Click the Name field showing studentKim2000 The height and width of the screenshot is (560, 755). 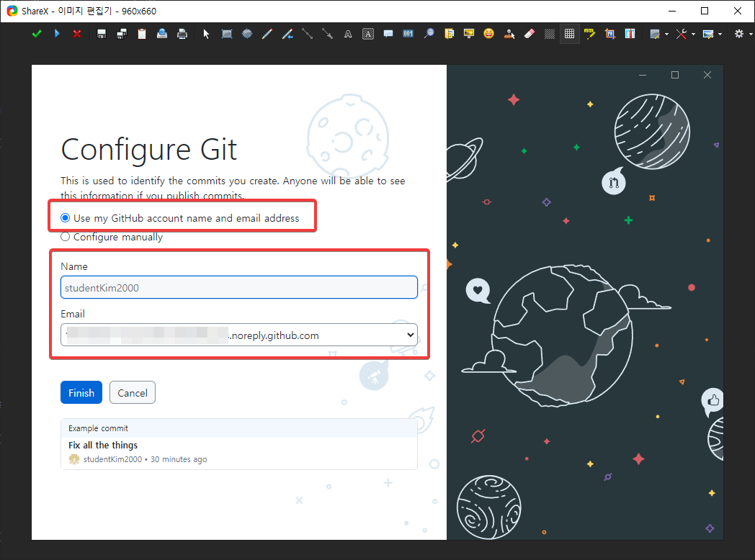click(239, 287)
